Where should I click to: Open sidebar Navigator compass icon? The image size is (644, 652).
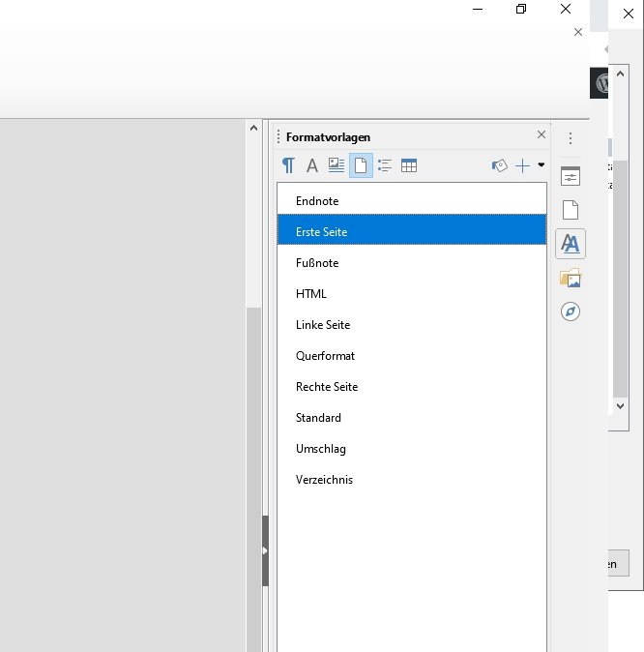click(x=571, y=311)
